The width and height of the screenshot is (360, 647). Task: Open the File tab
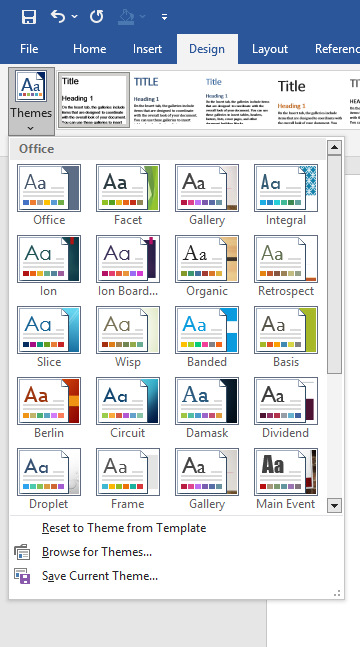coord(29,49)
